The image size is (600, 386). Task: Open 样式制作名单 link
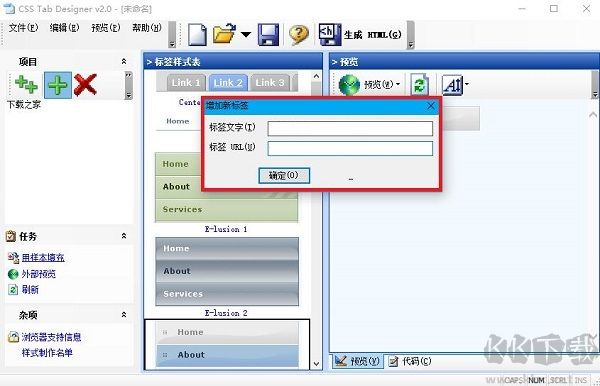pos(47,353)
